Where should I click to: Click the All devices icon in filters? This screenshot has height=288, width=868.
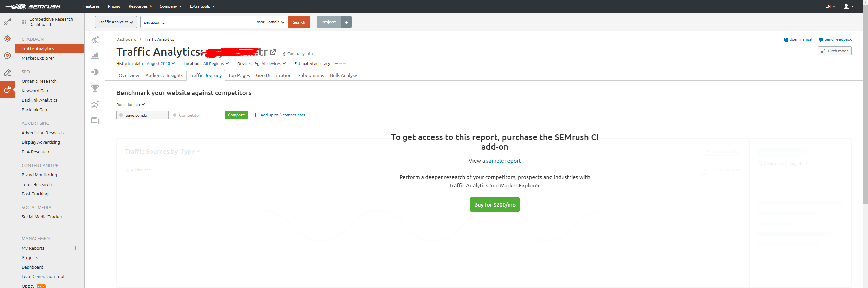click(257, 64)
